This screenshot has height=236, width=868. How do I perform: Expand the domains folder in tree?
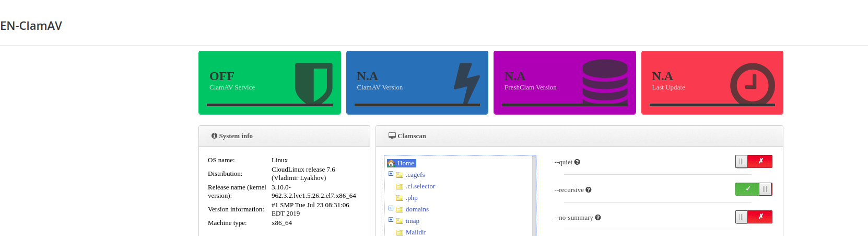tap(391, 208)
